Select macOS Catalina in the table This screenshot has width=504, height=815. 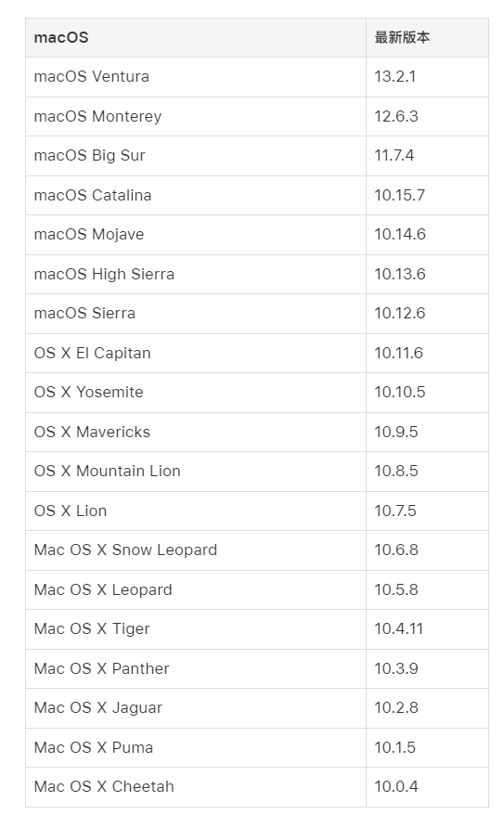click(x=195, y=196)
